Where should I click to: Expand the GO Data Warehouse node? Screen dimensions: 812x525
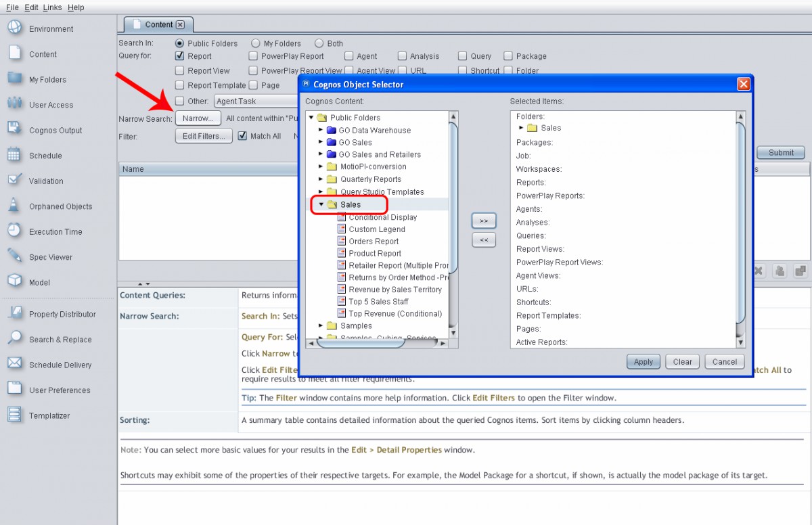pyautogui.click(x=321, y=130)
